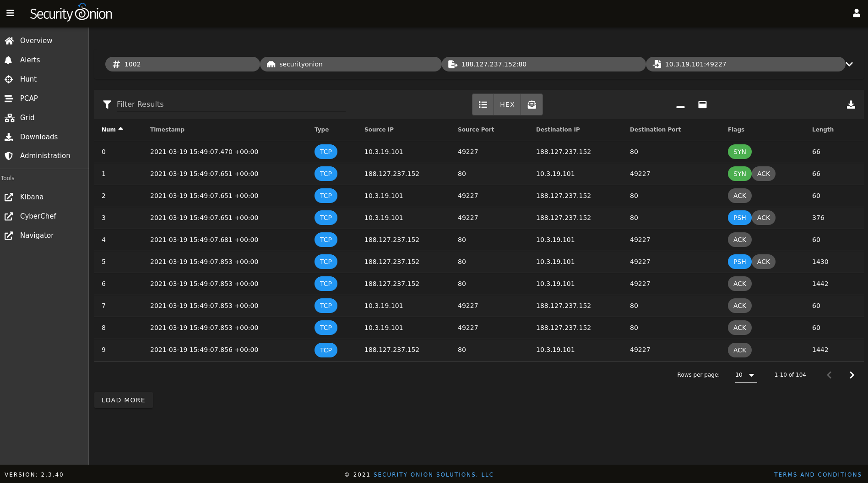Select the Hunt tool from sidebar

click(28, 79)
